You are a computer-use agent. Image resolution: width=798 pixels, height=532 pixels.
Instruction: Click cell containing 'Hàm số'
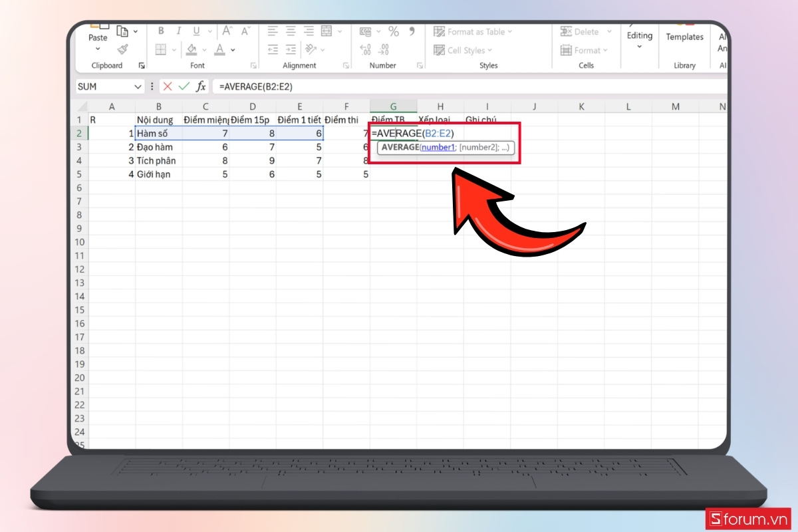(x=159, y=133)
